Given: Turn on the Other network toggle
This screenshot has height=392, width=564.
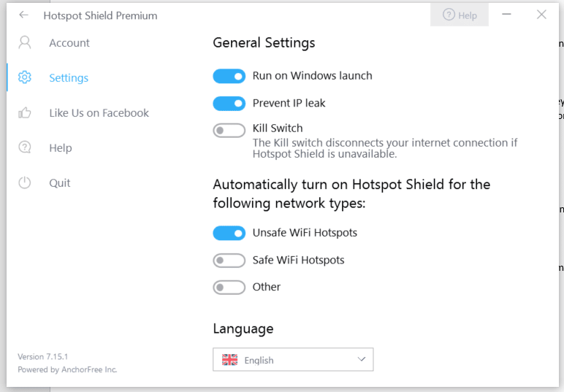Looking at the screenshot, I should click(x=229, y=287).
